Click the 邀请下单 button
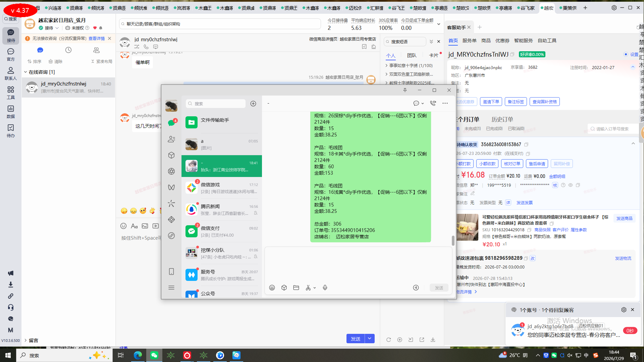The image size is (644, 362). pos(491,102)
